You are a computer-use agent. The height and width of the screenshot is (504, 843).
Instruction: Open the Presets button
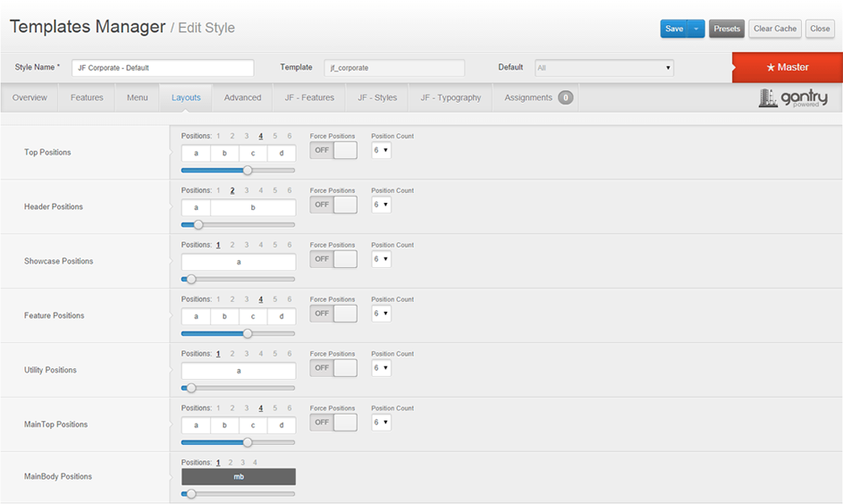727,29
